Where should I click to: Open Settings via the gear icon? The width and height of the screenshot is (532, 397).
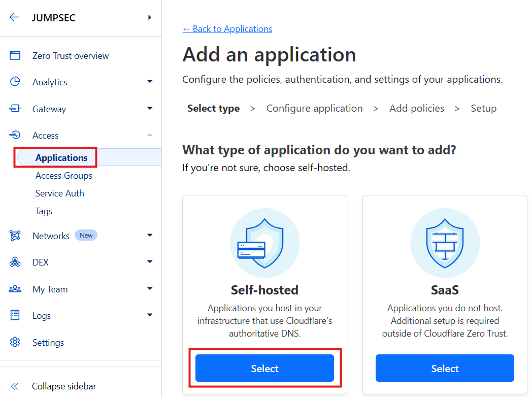pos(15,342)
